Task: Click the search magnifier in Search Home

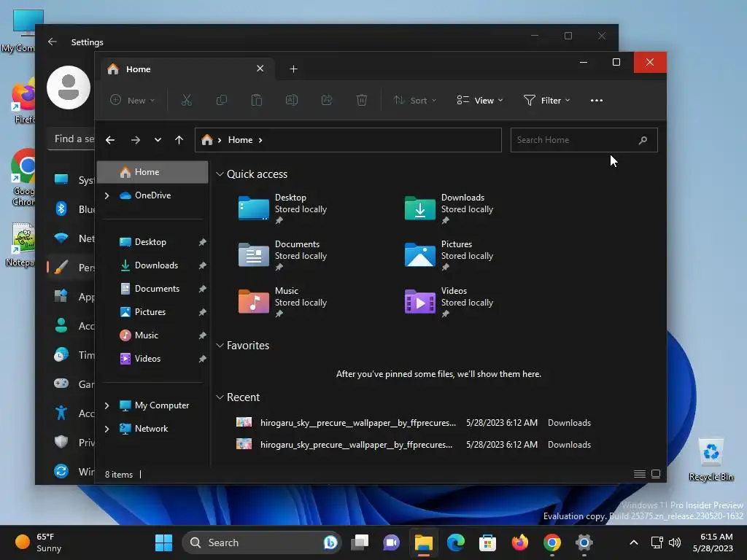Action: pyautogui.click(x=643, y=140)
